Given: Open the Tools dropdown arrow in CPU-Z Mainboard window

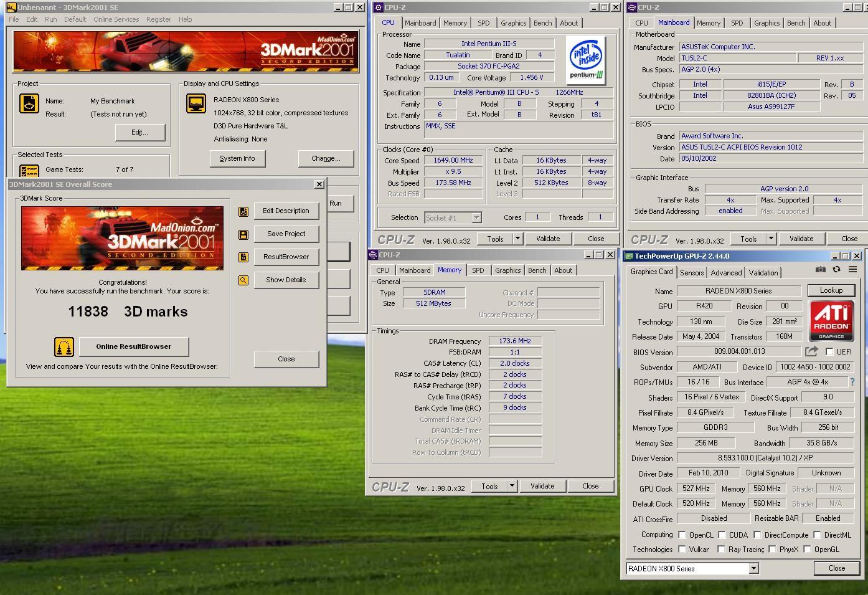Looking at the screenshot, I should (770, 239).
